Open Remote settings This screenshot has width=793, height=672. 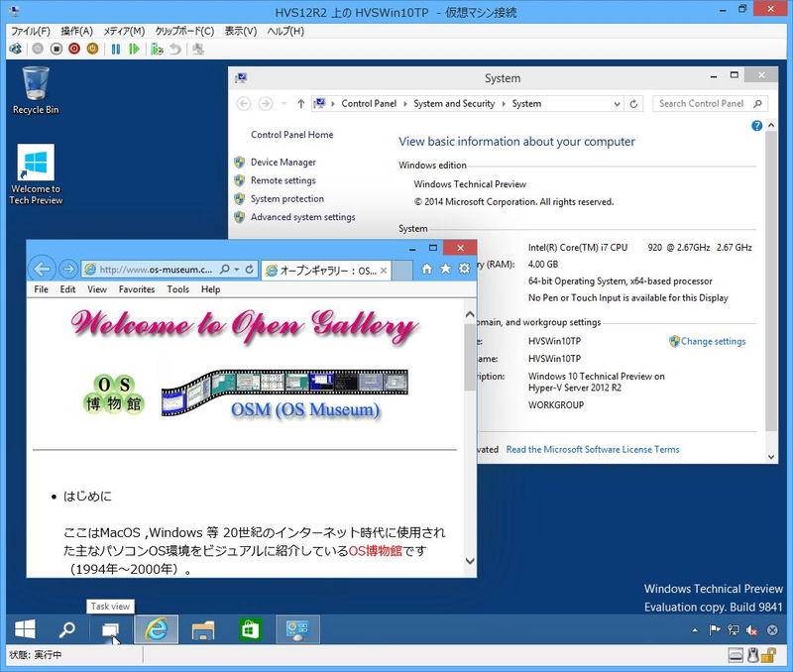tap(283, 180)
